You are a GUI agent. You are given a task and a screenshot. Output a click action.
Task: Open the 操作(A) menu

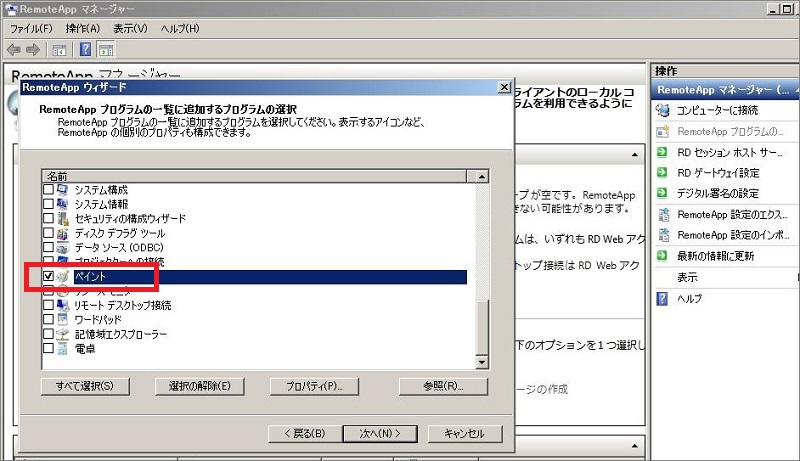point(83,28)
